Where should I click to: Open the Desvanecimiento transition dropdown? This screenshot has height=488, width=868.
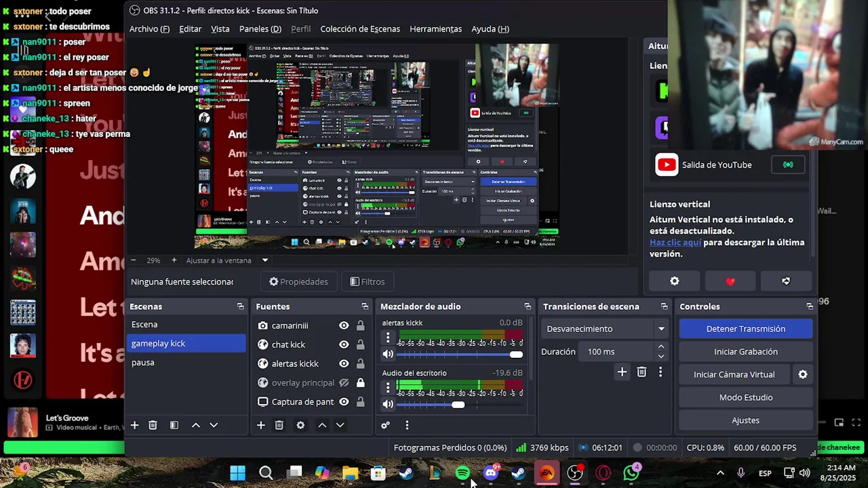tap(606, 329)
